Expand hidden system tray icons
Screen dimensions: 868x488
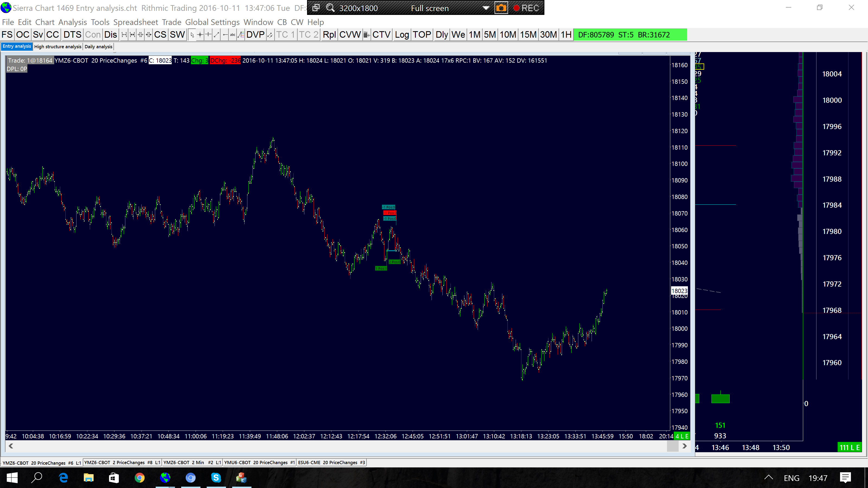click(x=768, y=477)
